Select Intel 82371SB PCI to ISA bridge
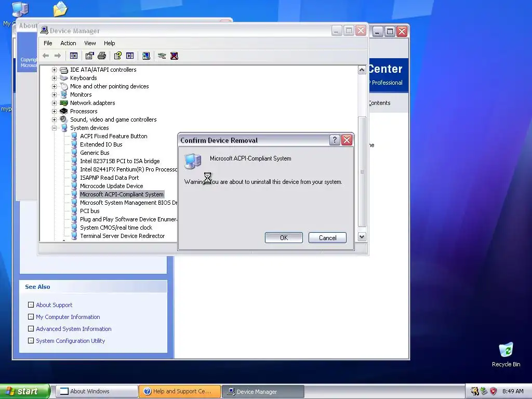This screenshot has height=399, width=532. [120, 161]
